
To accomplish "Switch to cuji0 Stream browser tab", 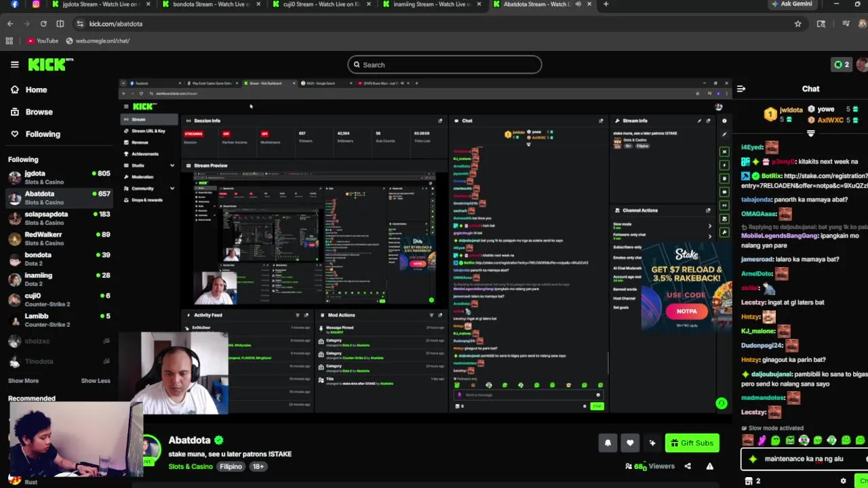I will coord(322,4).
